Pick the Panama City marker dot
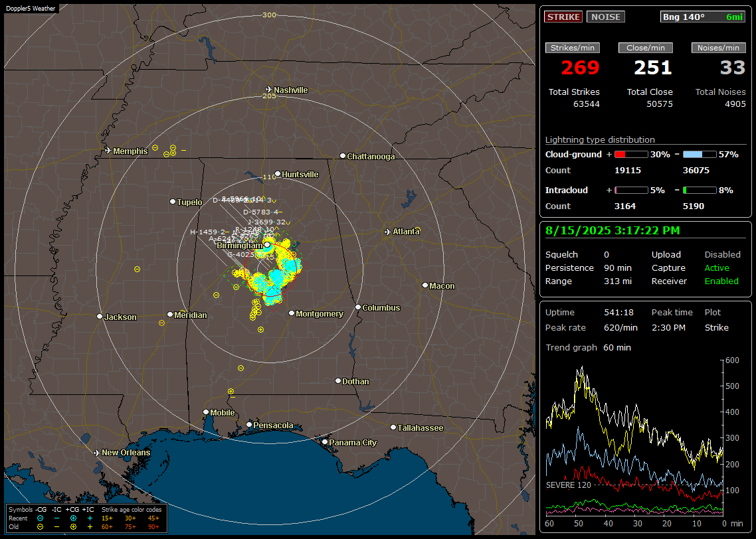Viewport: 756px width, 539px height. pyautogui.click(x=325, y=441)
